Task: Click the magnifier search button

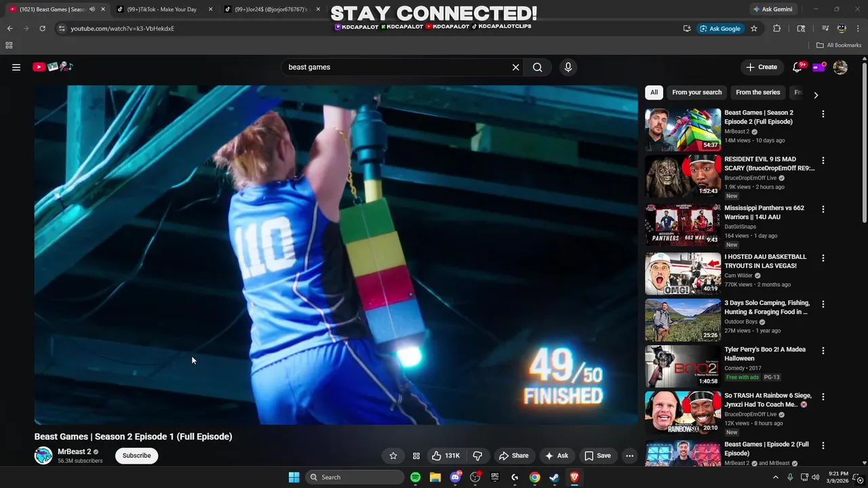Action: (x=537, y=67)
